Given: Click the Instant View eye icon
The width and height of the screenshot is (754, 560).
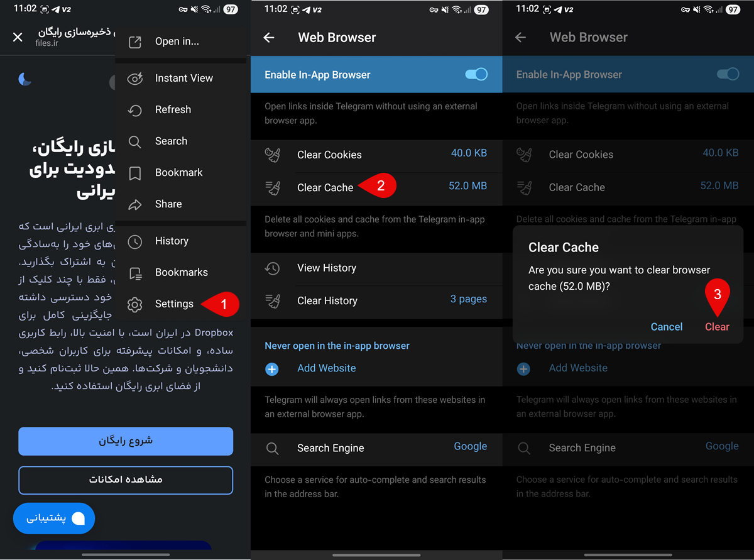Looking at the screenshot, I should (135, 79).
